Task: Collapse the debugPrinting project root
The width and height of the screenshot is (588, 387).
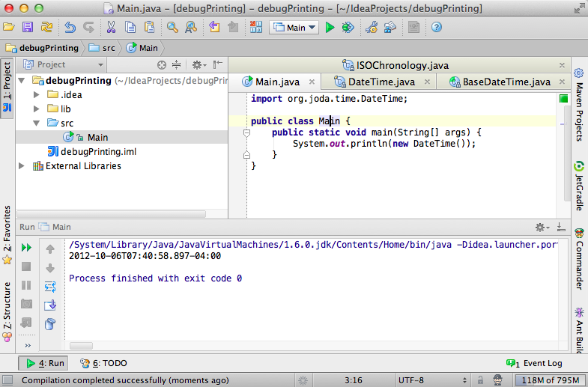Action: (x=22, y=81)
